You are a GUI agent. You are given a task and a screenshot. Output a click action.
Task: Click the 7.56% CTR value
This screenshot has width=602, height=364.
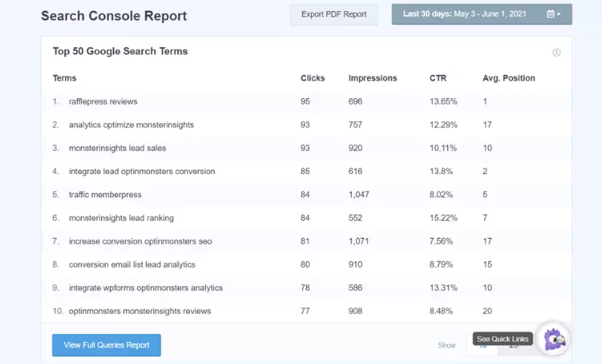tap(441, 241)
